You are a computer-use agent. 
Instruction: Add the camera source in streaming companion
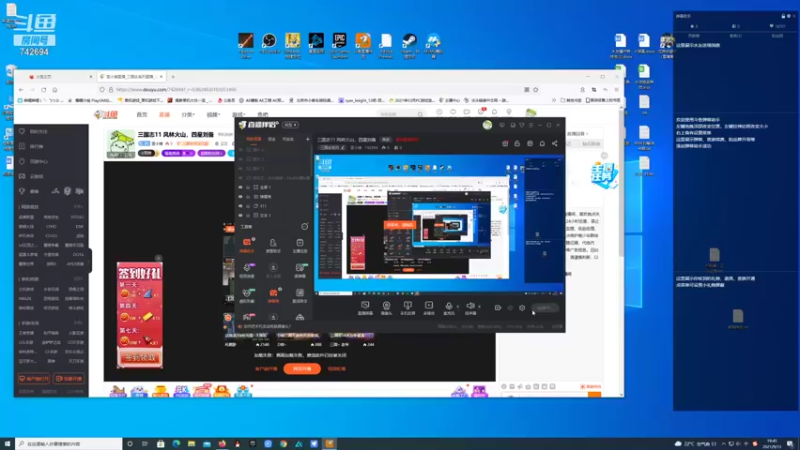tap(386, 307)
